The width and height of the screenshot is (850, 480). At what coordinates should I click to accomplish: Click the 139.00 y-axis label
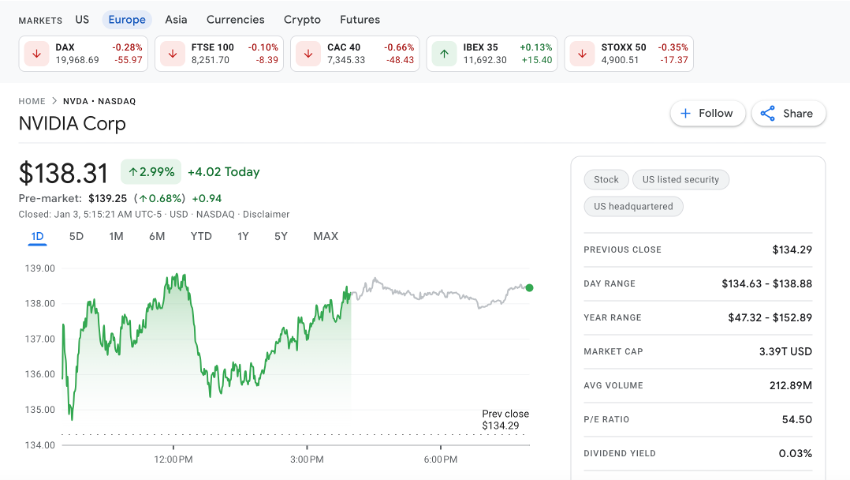click(x=40, y=268)
